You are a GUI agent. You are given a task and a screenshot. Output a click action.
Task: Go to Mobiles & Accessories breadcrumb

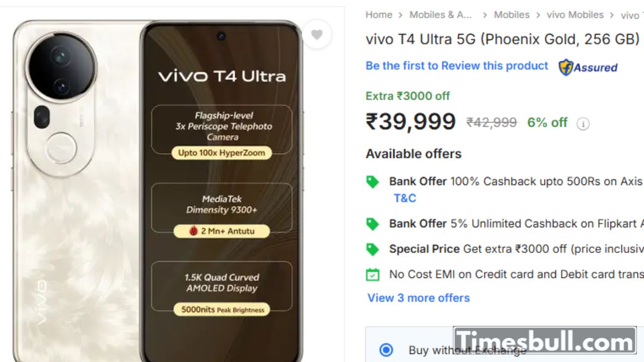pyautogui.click(x=441, y=15)
